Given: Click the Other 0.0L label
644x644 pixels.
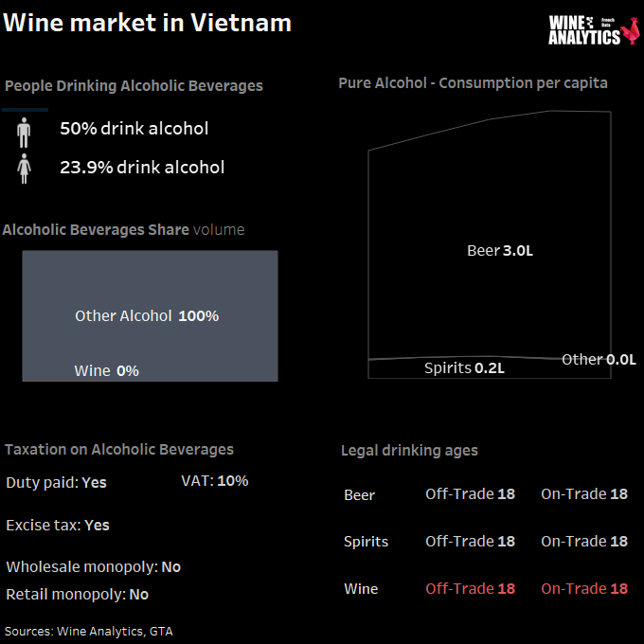Looking at the screenshot, I should 599,360.
